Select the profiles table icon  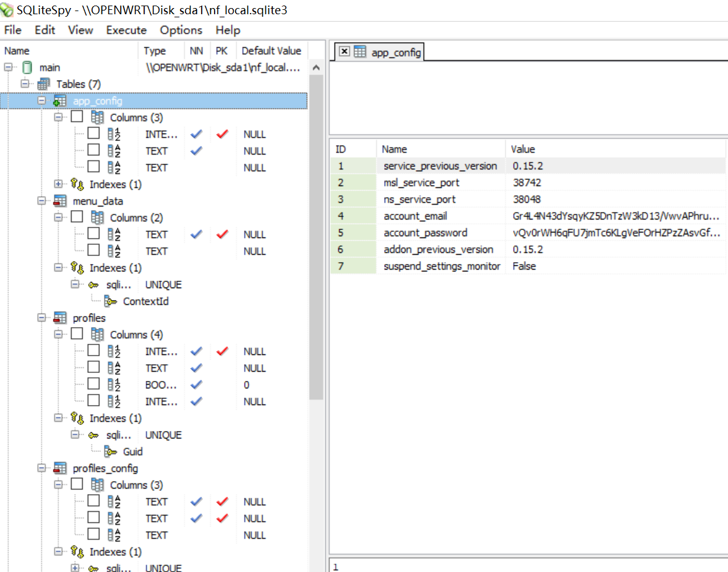coord(60,318)
